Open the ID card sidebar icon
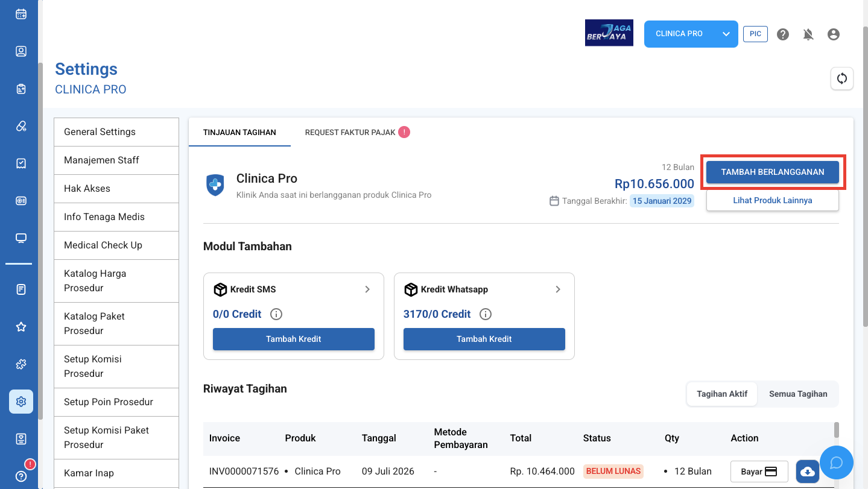 click(21, 201)
